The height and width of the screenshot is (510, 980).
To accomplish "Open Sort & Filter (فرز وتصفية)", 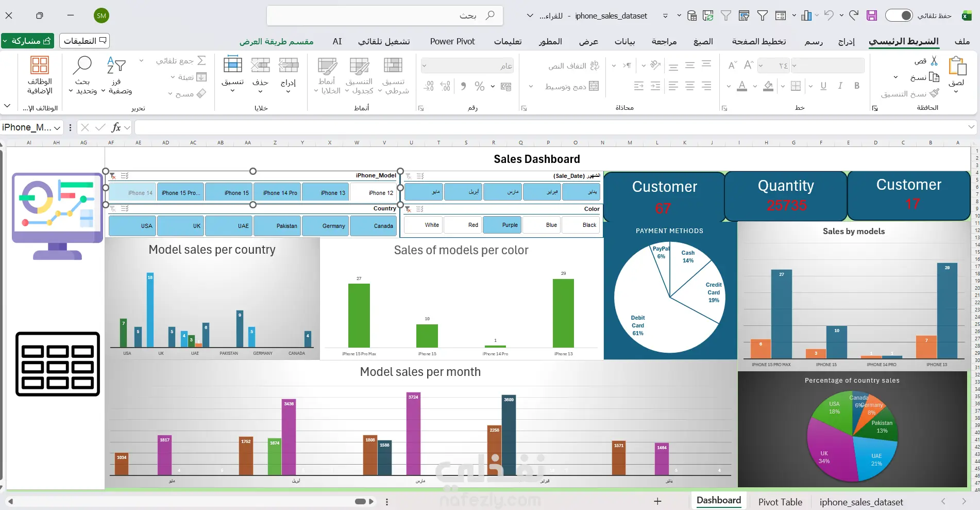I will pos(116,75).
